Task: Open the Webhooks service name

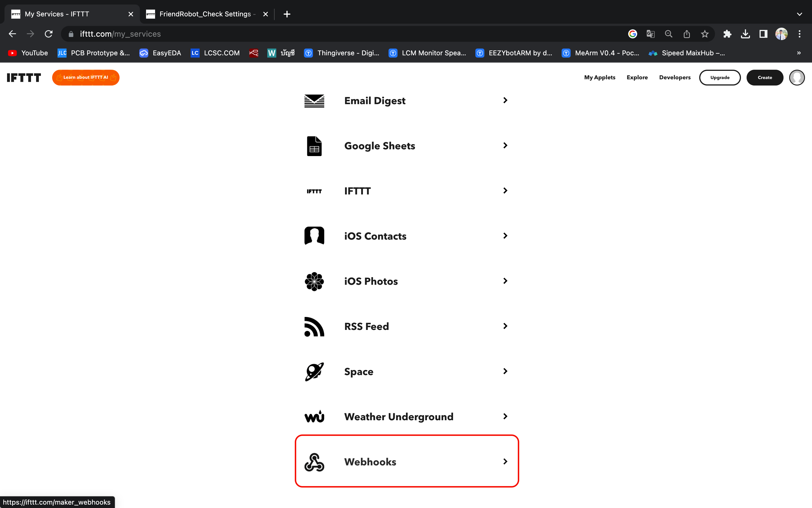Action: click(x=370, y=462)
